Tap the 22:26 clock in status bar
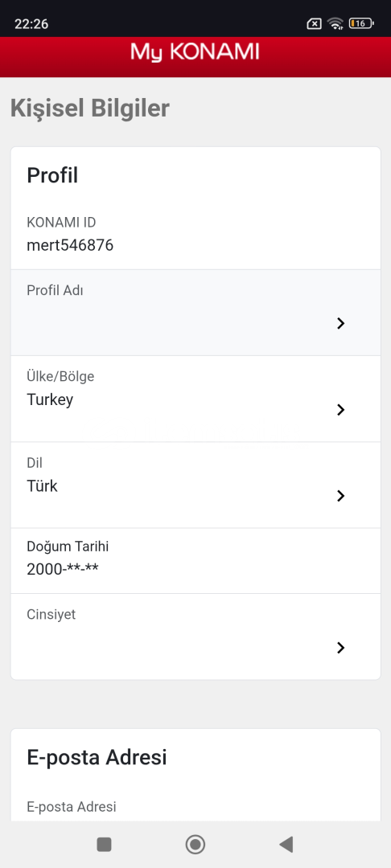This screenshot has width=391, height=868. click(31, 23)
